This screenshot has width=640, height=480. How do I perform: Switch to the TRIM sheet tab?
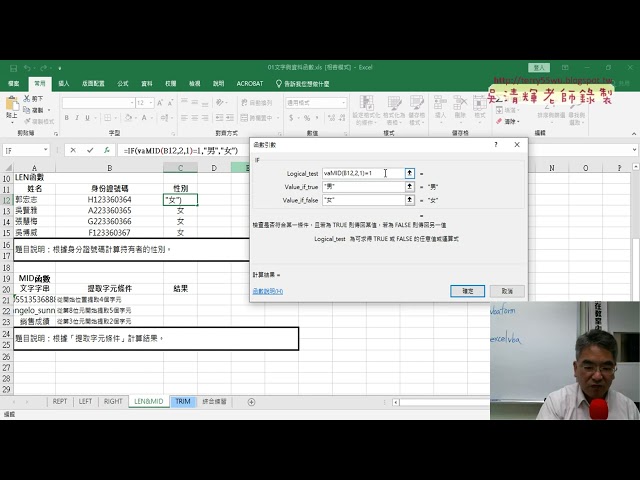[x=183, y=402]
